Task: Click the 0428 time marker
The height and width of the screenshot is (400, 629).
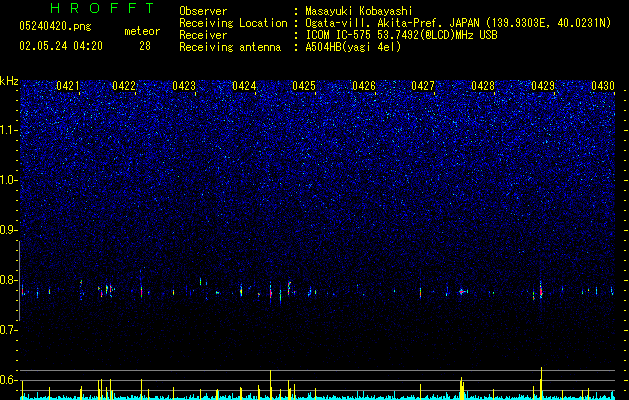Action: [x=483, y=86]
